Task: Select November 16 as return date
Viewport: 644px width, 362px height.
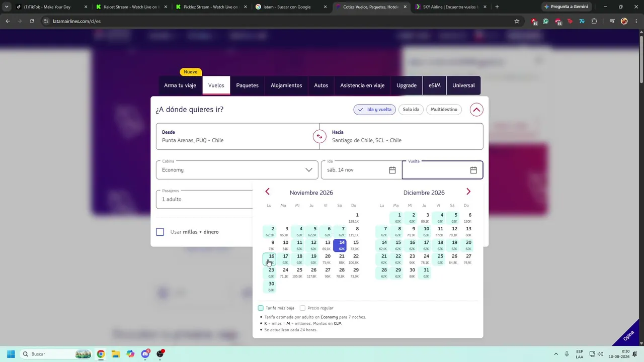Action: [x=270, y=259]
